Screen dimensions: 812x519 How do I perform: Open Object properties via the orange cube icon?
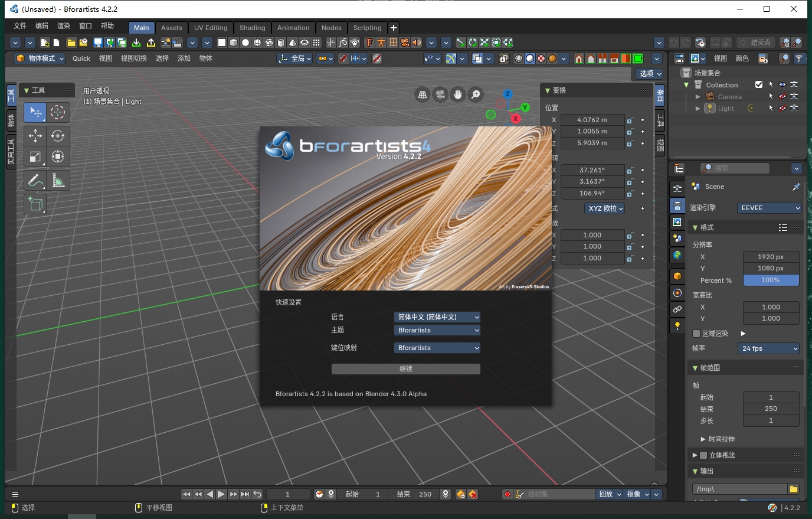point(677,276)
